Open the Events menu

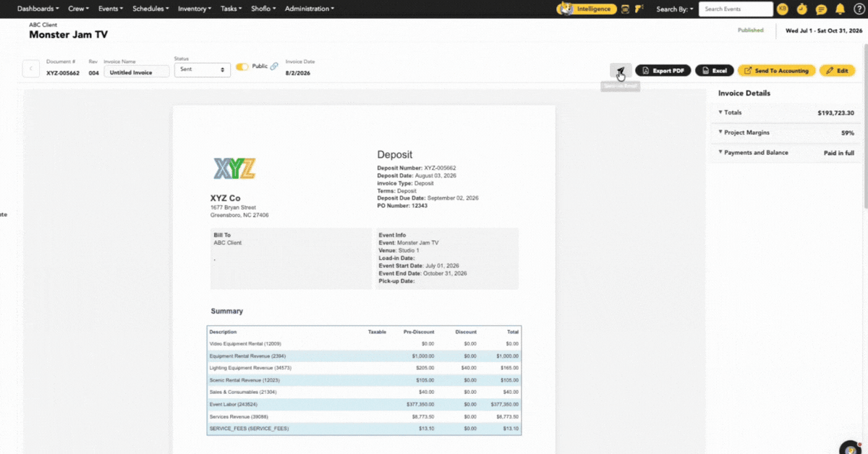(111, 9)
